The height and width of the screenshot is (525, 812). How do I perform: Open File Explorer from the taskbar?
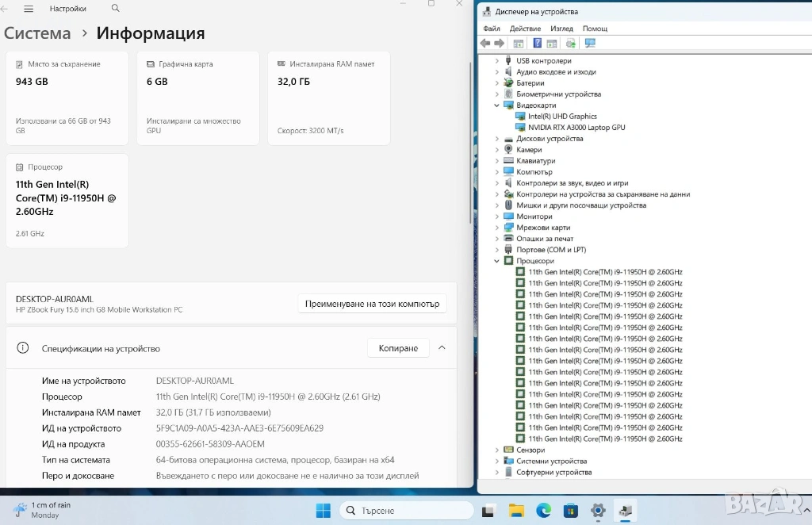[x=516, y=511]
